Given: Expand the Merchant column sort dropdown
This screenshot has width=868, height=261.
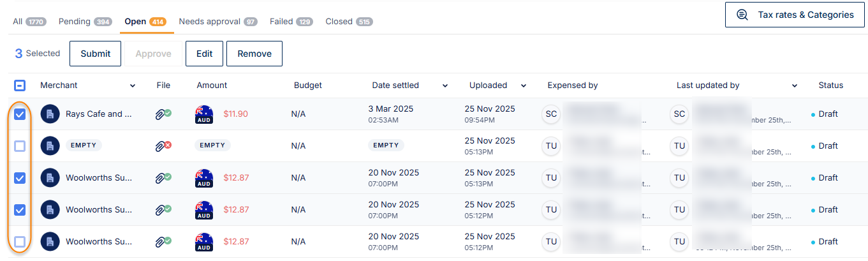Looking at the screenshot, I should click(133, 86).
